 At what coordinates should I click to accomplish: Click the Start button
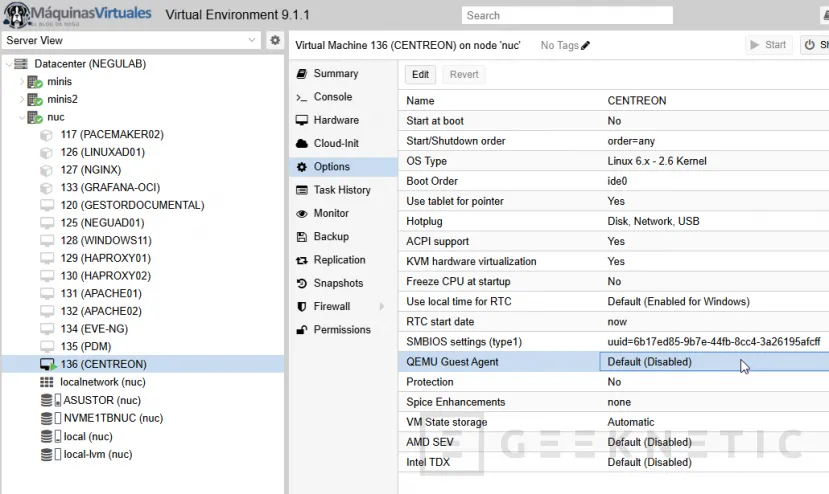(769, 45)
